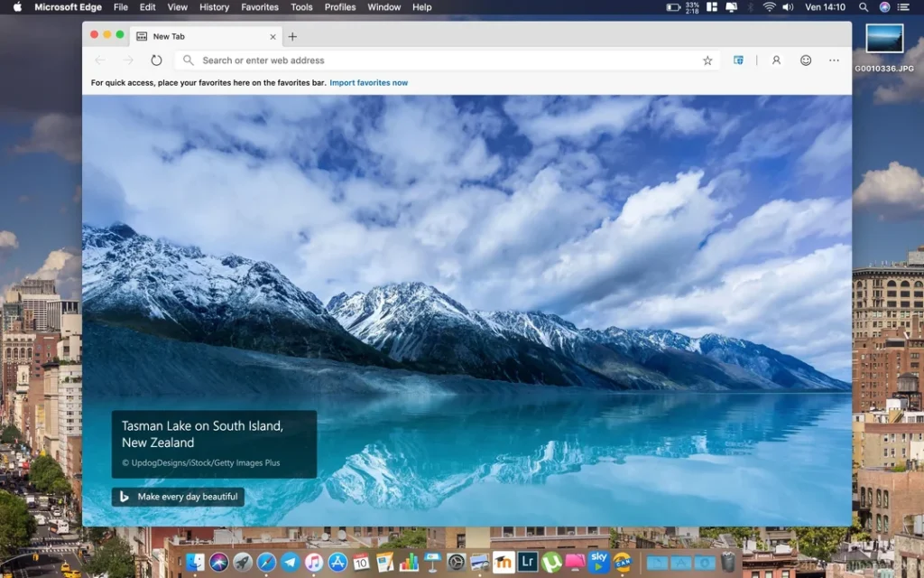Click the Collections icon in Edge toolbar
The height and width of the screenshot is (578, 924).
pyautogui.click(x=738, y=61)
